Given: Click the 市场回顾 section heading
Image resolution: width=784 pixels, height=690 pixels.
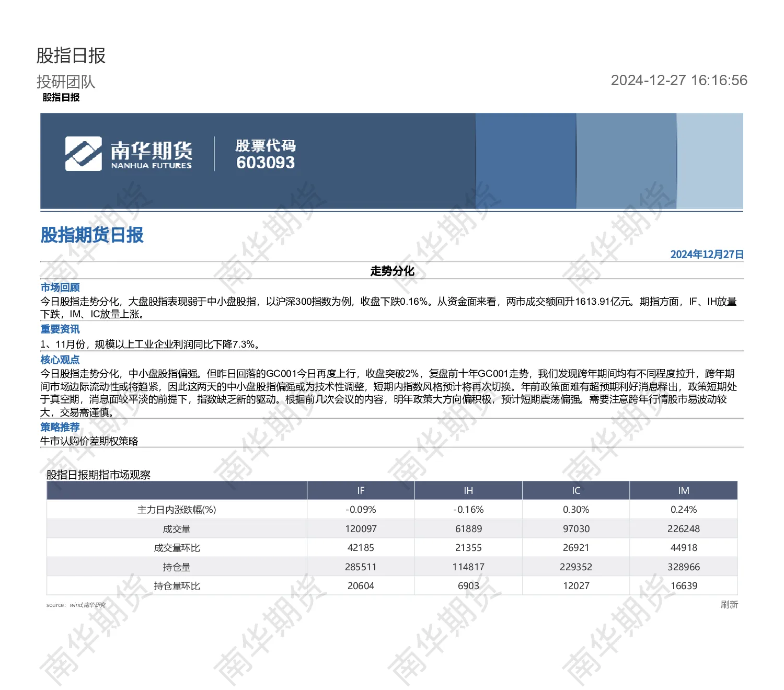Looking at the screenshot, I should pyautogui.click(x=60, y=287).
